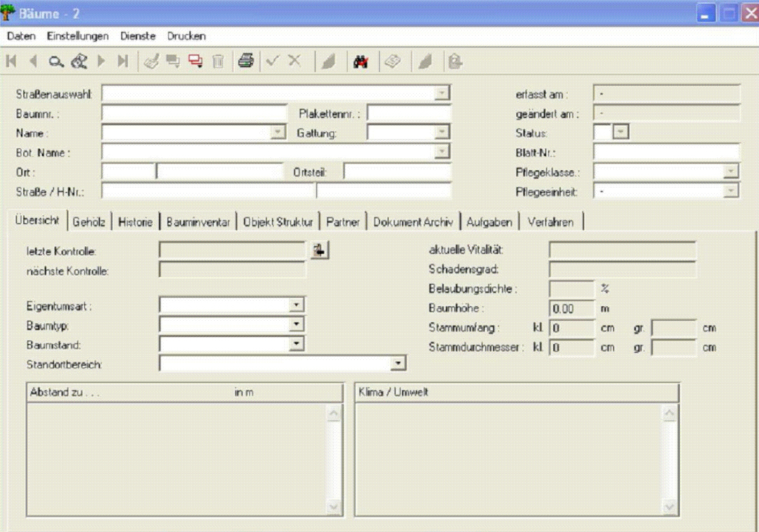The height and width of the screenshot is (532, 759).
Task: Open the magnifier search tool
Action: pyautogui.click(x=56, y=62)
